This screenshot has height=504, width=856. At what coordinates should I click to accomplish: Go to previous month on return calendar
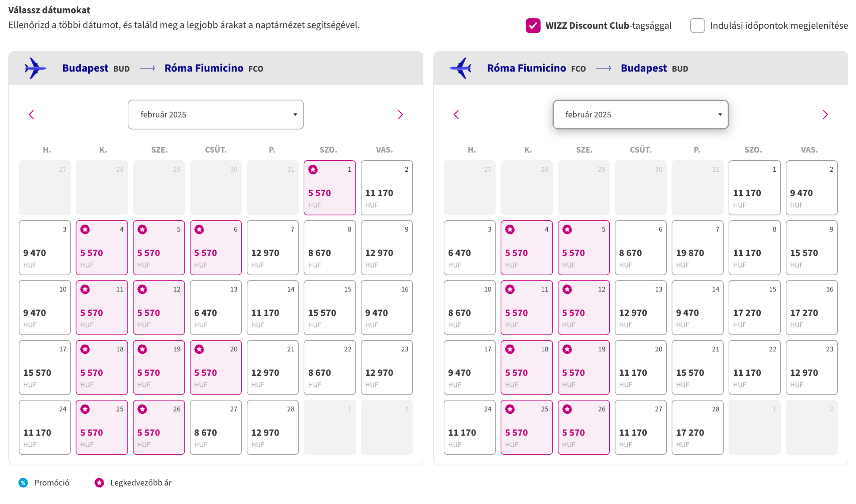tap(456, 115)
